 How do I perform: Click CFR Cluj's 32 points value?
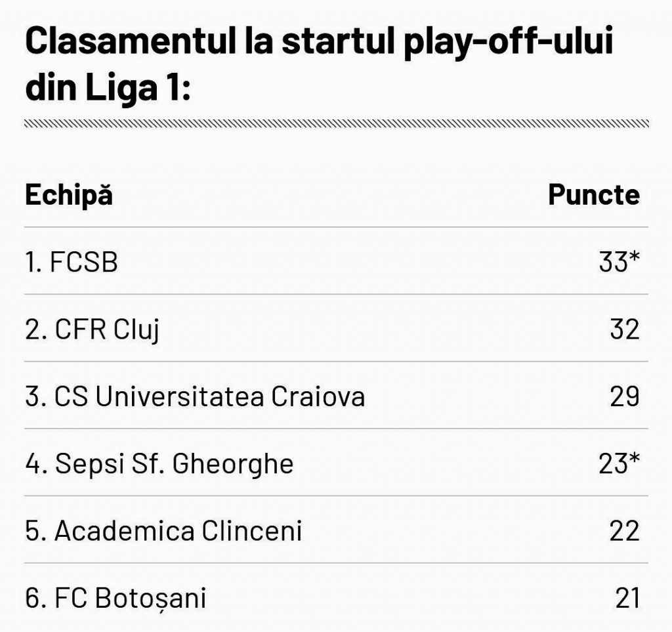624,329
